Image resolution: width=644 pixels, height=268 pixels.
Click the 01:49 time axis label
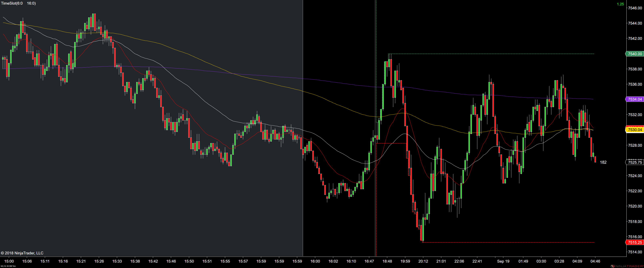(523, 261)
